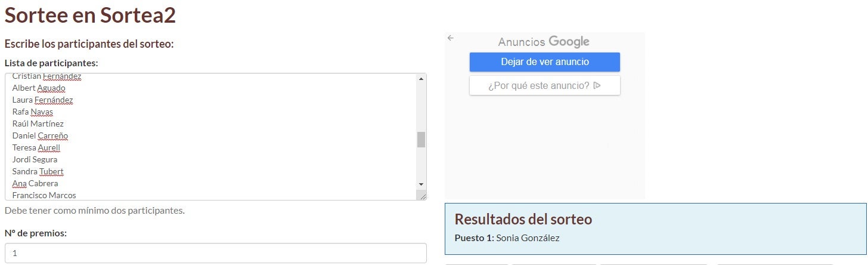Click on "Albert Aguado" in the list

(x=39, y=88)
